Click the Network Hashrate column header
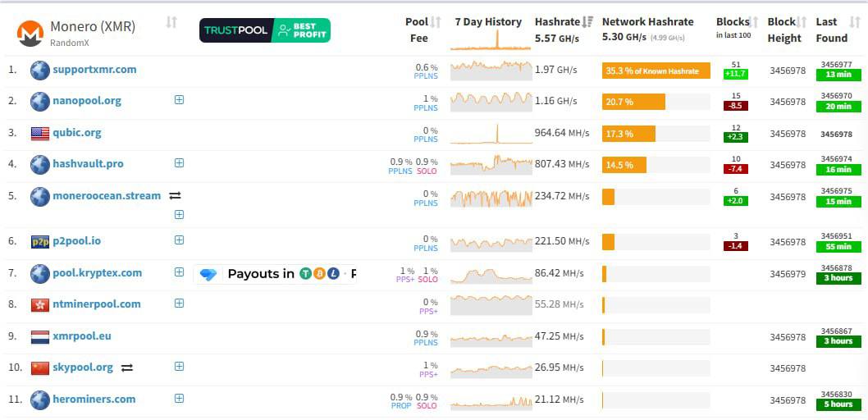The image size is (868, 420). 647,22
